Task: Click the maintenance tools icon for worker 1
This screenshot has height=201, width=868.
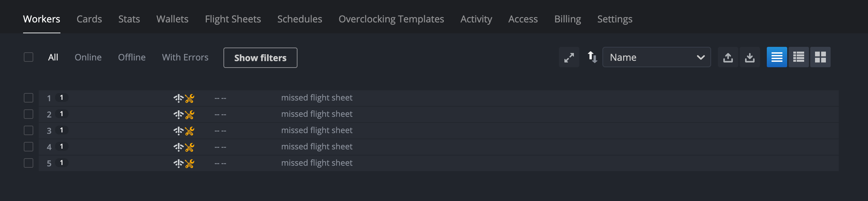Action: 189,98
